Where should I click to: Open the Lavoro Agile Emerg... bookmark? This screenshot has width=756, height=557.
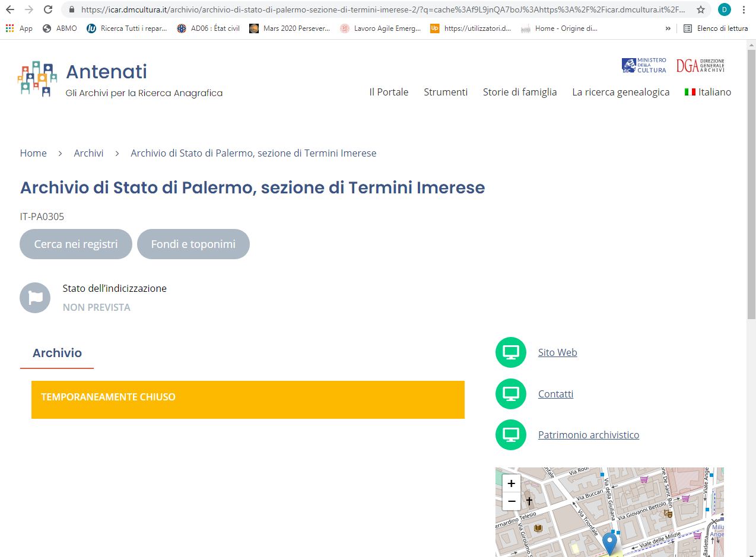tap(380, 28)
